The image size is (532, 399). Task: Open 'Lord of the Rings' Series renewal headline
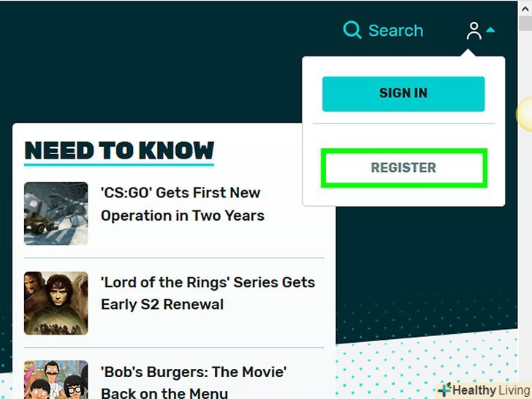[208, 294]
